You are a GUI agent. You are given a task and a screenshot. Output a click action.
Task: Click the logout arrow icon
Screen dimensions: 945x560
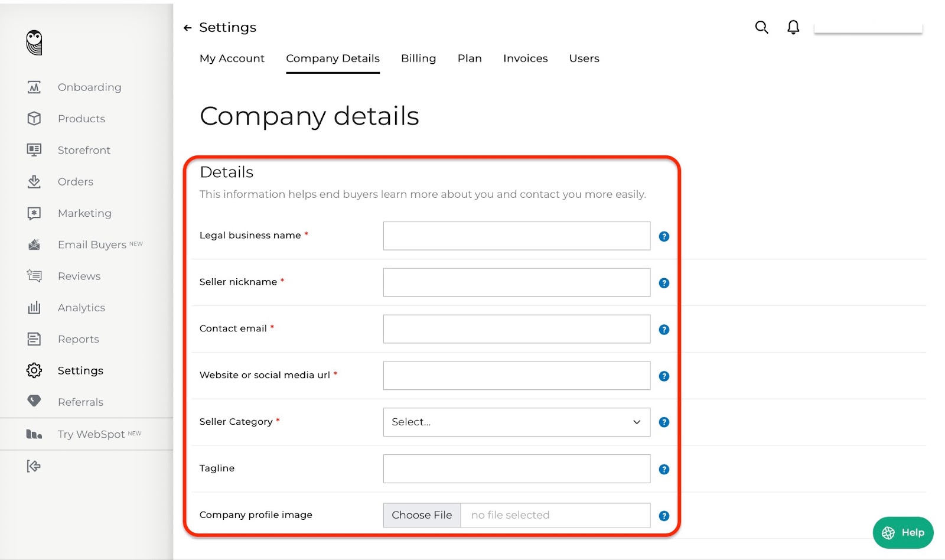click(34, 466)
